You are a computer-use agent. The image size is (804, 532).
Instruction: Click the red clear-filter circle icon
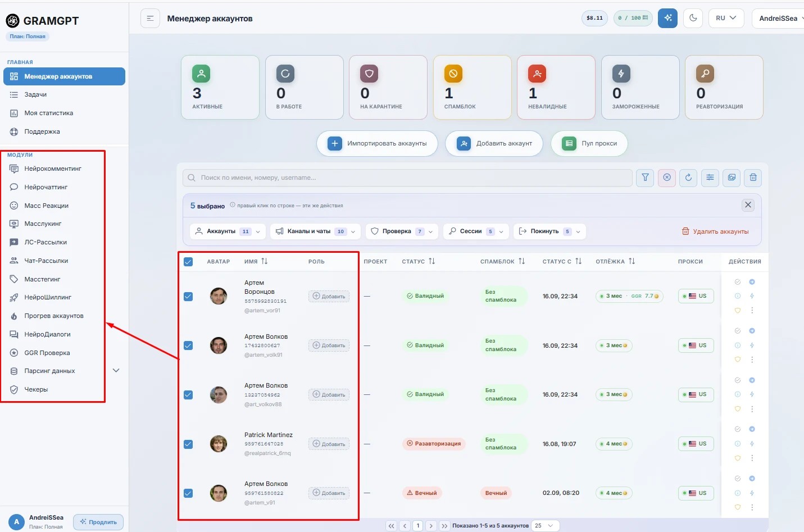coord(667,178)
